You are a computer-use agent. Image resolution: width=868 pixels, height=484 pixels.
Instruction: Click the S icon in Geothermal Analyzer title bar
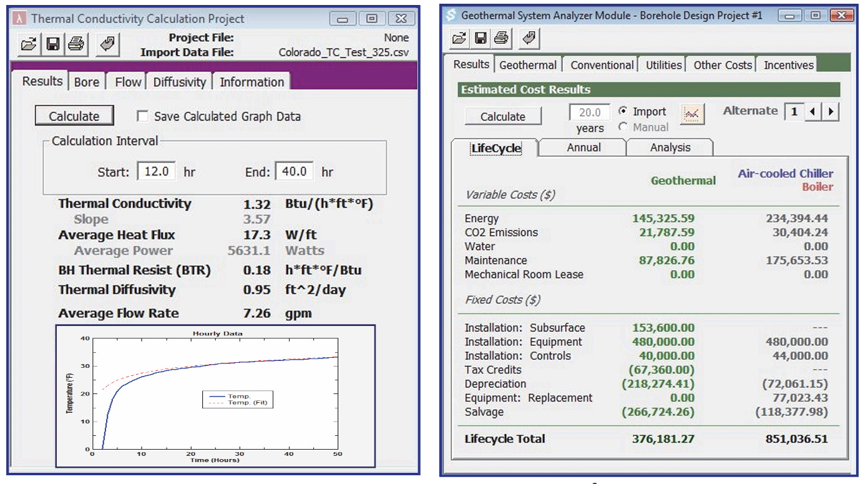[x=451, y=15]
